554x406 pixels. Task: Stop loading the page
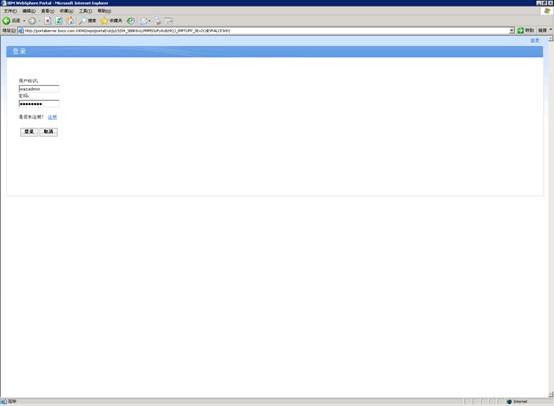tap(48, 21)
